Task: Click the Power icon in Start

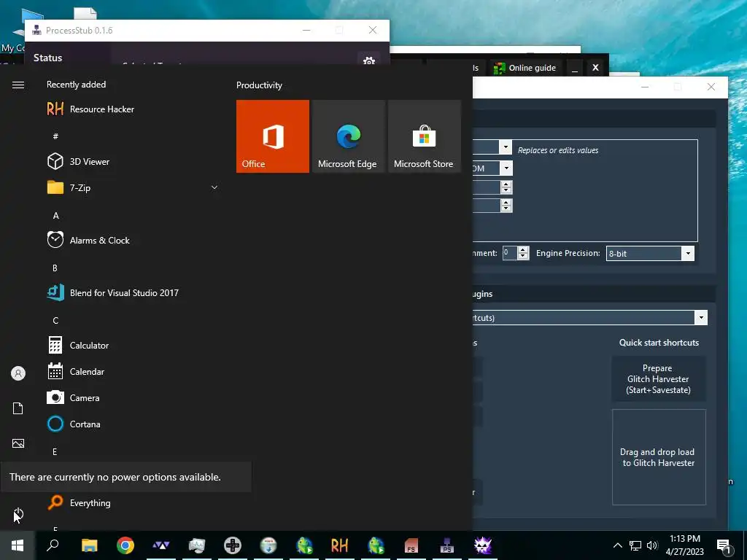Action: (x=18, y=514)
